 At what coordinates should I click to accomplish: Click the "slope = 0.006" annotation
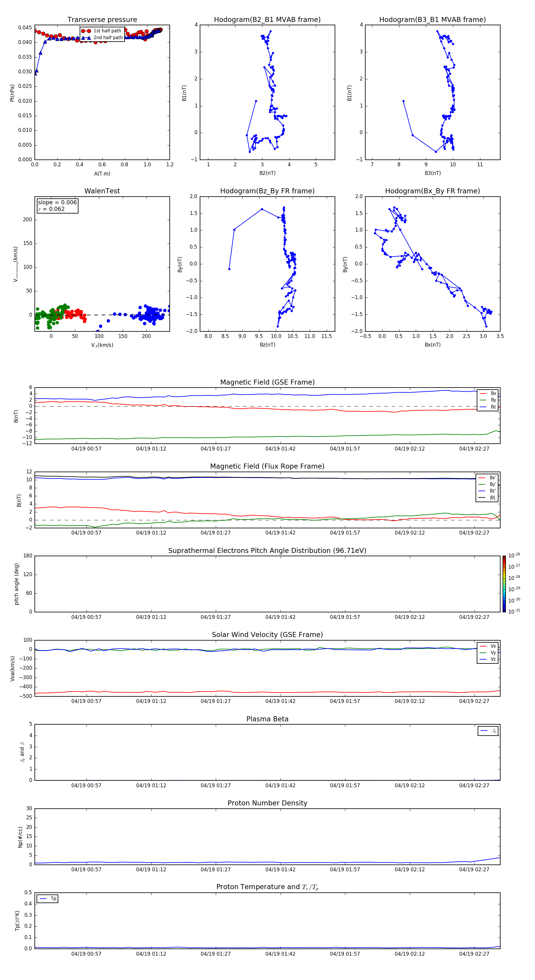pos(57,203)
